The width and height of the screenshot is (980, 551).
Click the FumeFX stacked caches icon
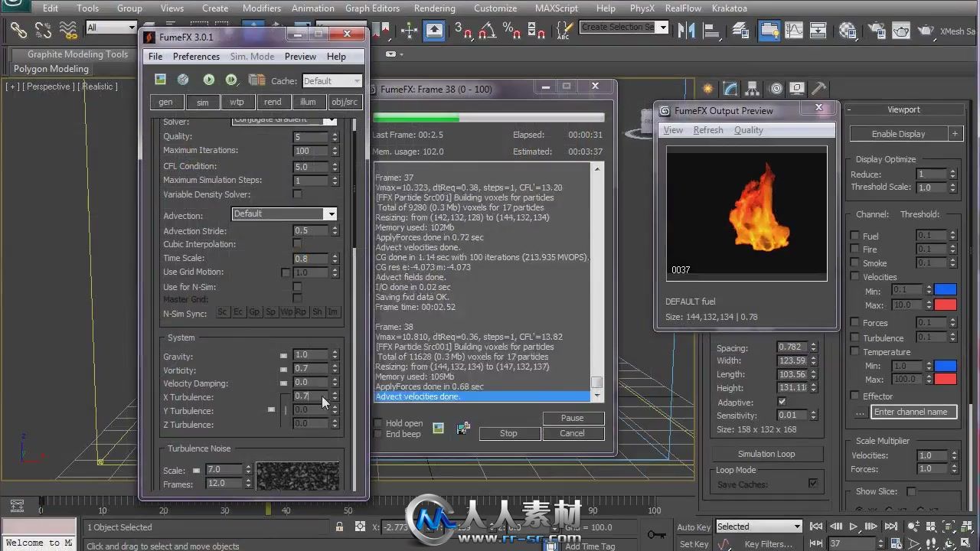tap(256, 80)
